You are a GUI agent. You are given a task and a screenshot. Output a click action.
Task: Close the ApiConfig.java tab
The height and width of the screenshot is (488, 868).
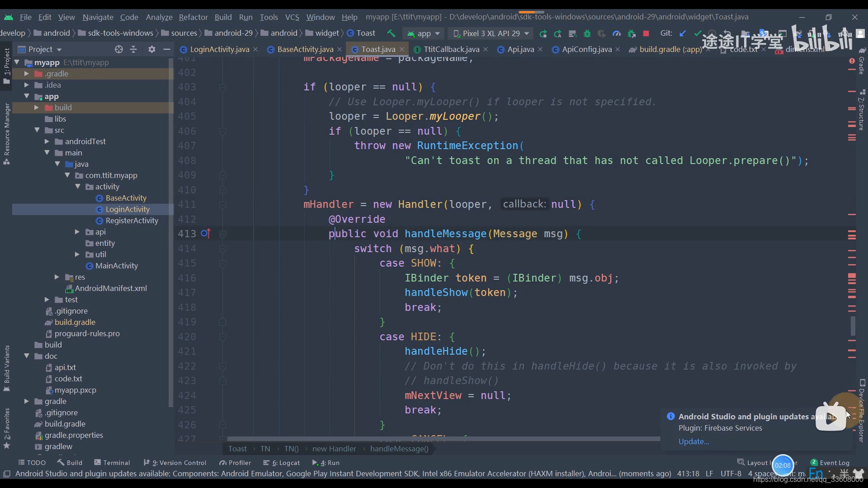[x=618, y=49]
